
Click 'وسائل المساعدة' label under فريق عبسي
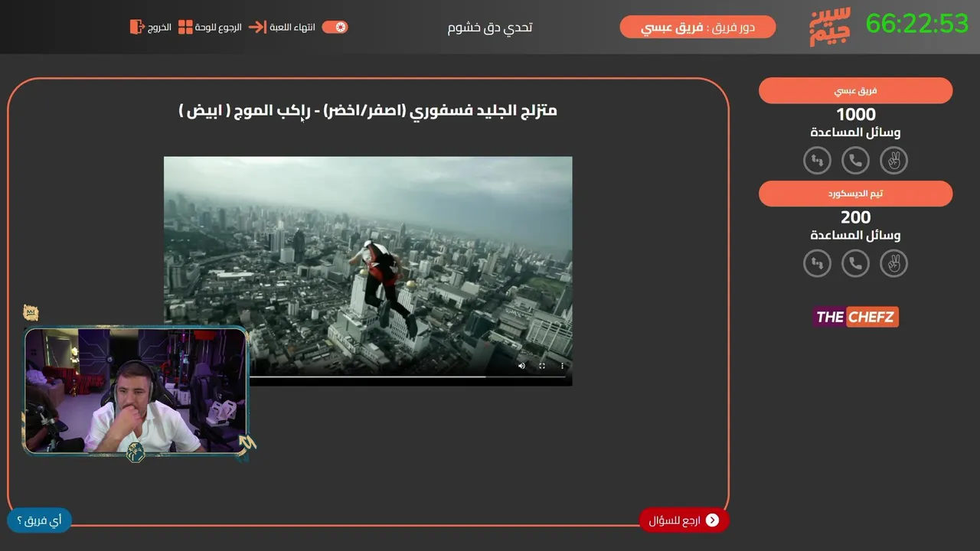coord(855,132)
